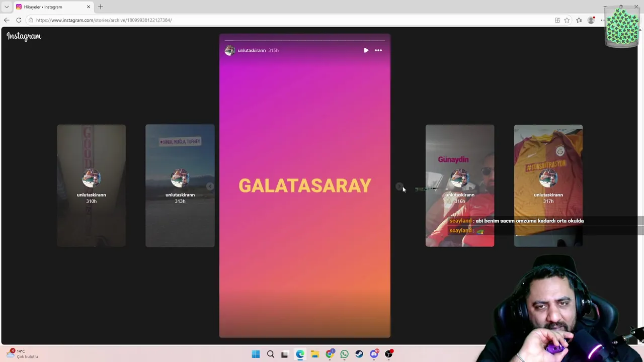Viewport: 644px width, 362px height.
Task: Open the browser extensions/apps icon
Action: click(557, 20)
